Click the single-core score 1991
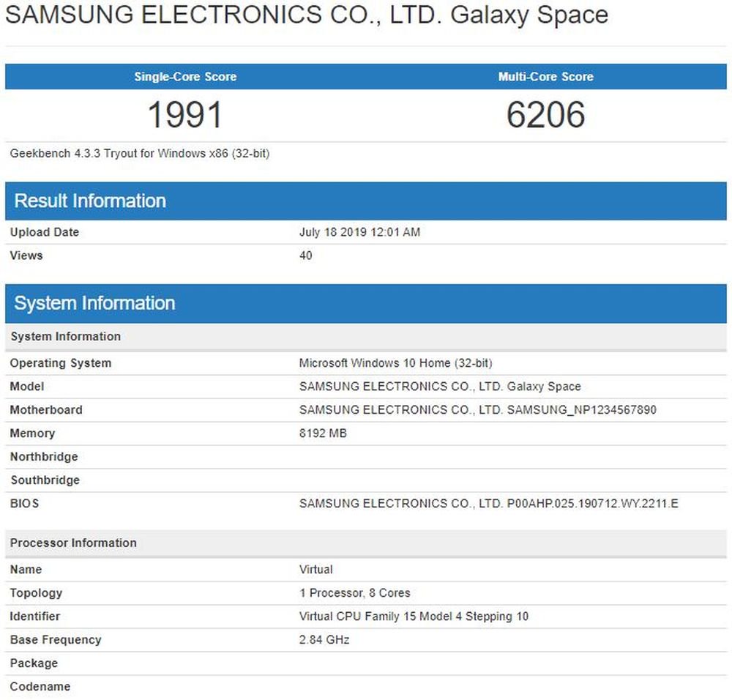The image size is (732, 700). [184, 114]
